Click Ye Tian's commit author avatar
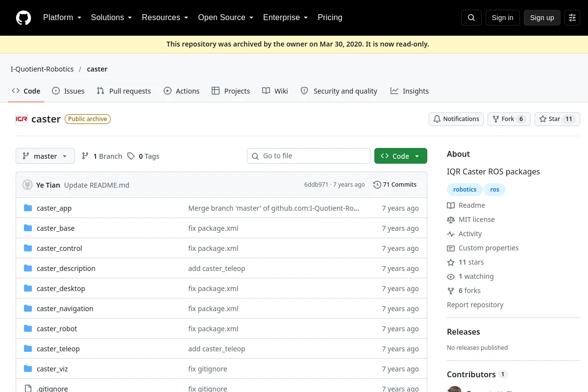588x392 pixels. (x=27, y=185)
